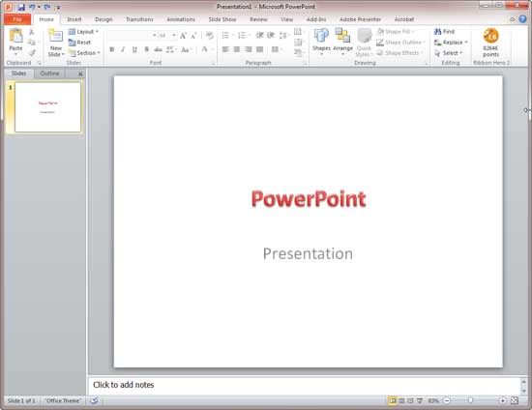The height and width of the screenshot is (410, 532).
Task: Click the Quick Styles button
Action: tap(364, 43)
